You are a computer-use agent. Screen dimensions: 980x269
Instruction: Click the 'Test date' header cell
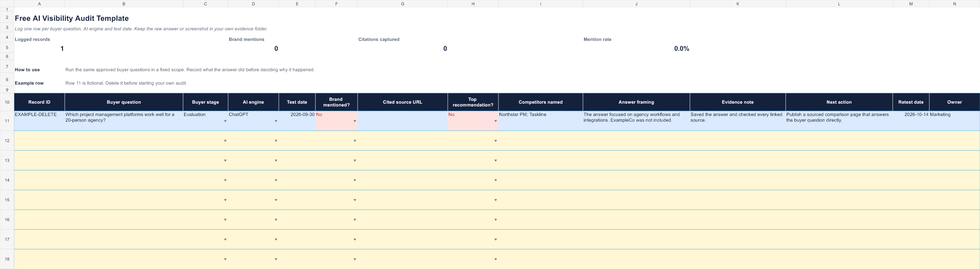(x=297, y=102)
